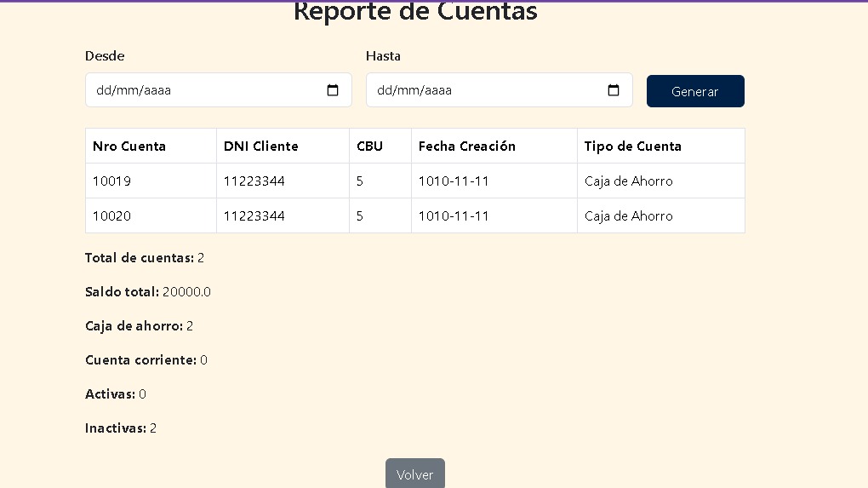Image resolution: width=868 pixels, height=488 pixels.
Task: Click the Saldo total summary line
Action: click(x=148, y=292)
